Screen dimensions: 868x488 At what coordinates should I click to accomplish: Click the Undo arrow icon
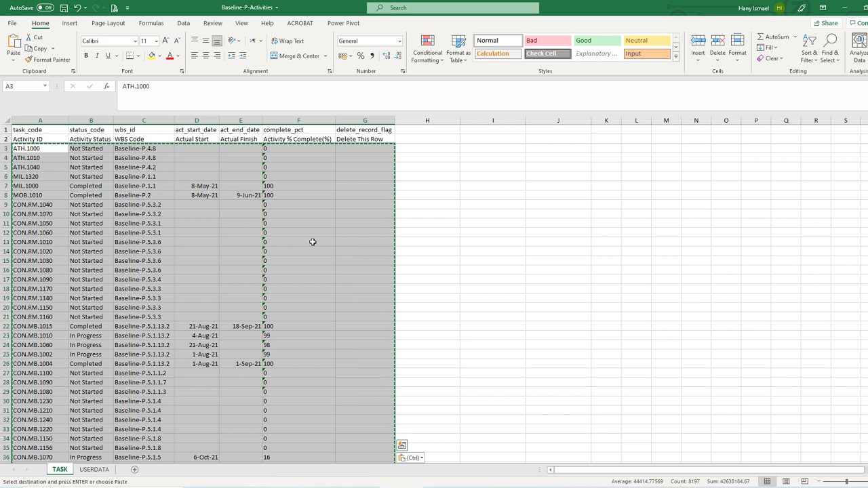[77, 7]
